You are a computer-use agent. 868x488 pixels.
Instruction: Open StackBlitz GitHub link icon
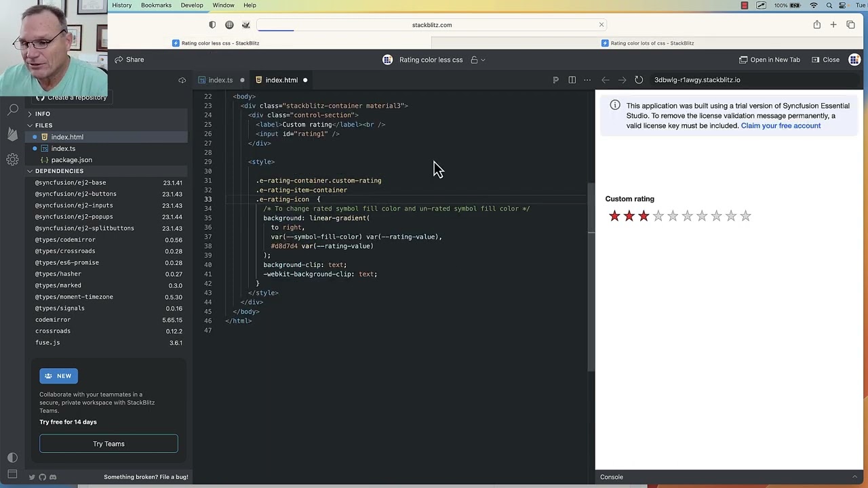coord(42,477)
